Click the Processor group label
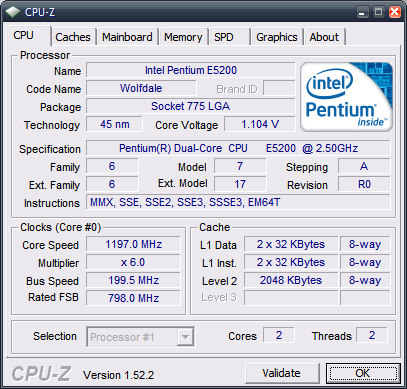The image size is (407, 389). pyautogui.click(x=45, y=55)
